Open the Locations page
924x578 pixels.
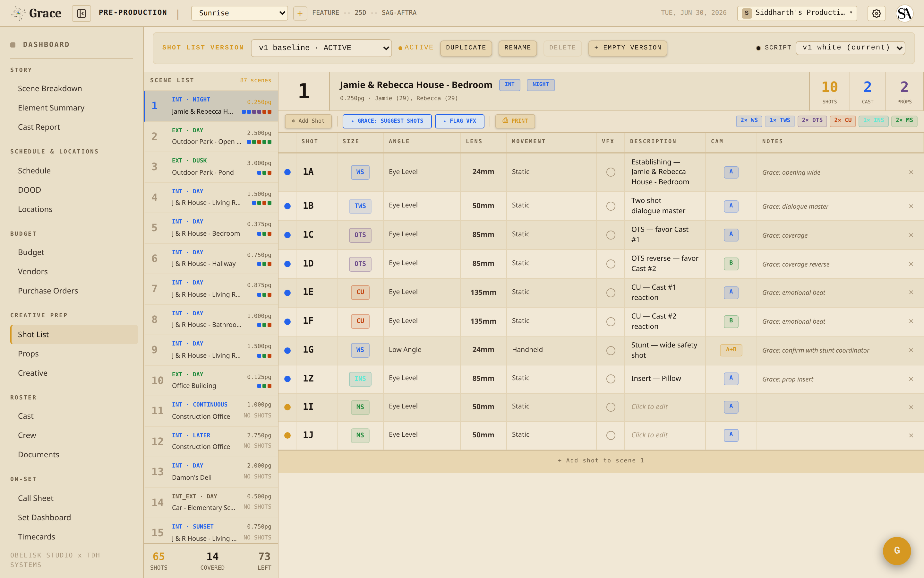tap(35, 209)
